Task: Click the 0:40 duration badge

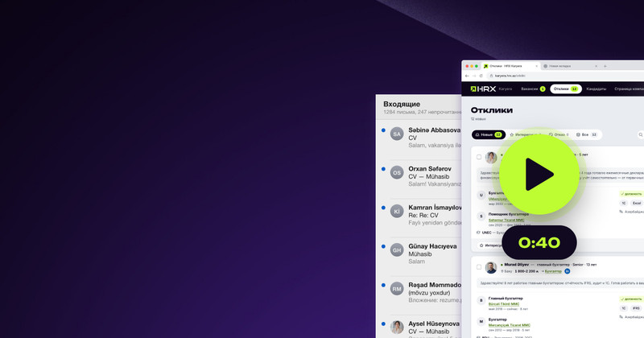Action: pos(539,242)
